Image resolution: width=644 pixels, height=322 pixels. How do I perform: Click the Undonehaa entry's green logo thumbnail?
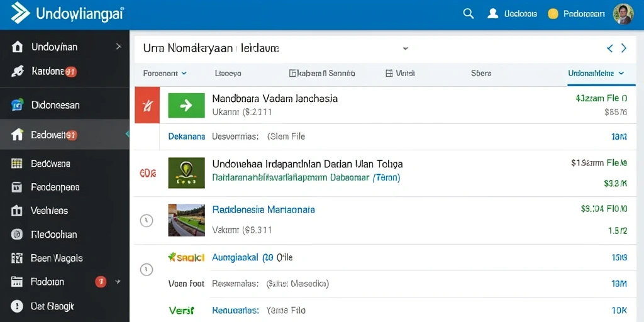click(186, 173)
